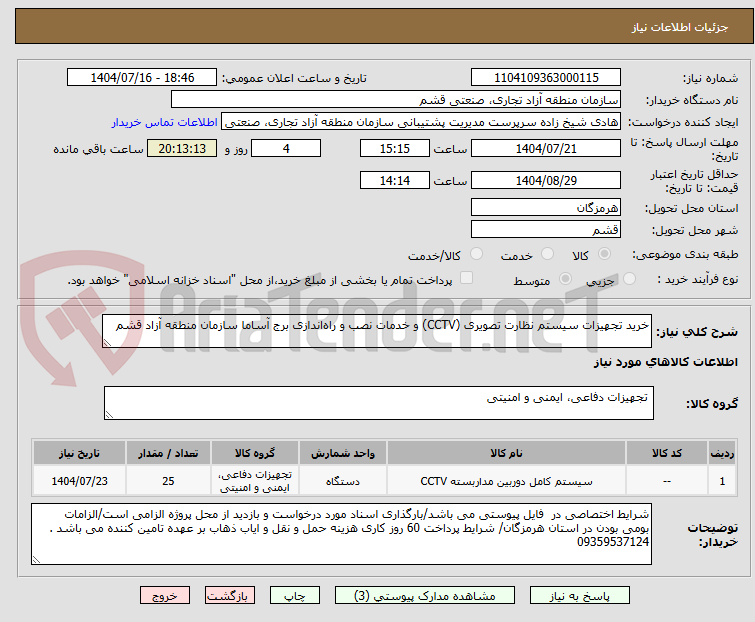Viewport: 755px width, 622px height.
Task: Select the خدمت radio button
Action: click(547, 254)
